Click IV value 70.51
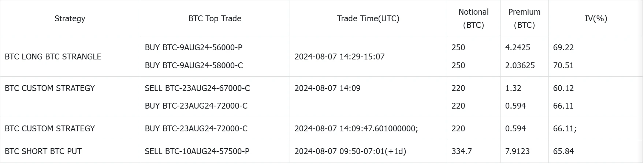Screen dimensions: 644x164 563,65
